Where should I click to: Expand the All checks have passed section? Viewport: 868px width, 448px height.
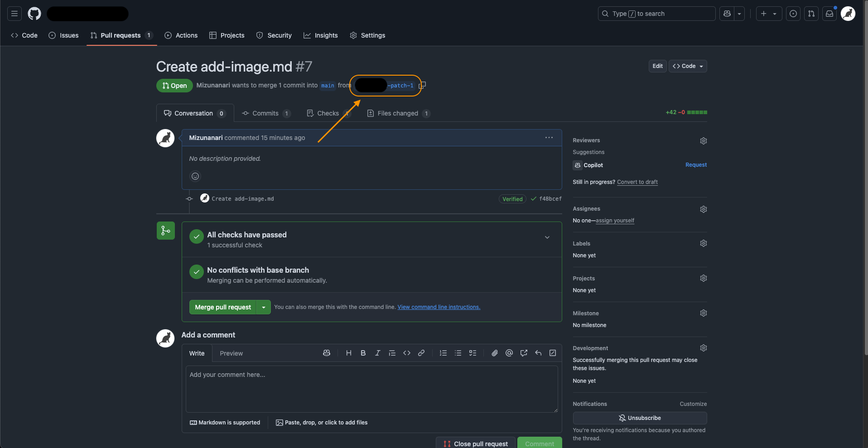[547, 237]
